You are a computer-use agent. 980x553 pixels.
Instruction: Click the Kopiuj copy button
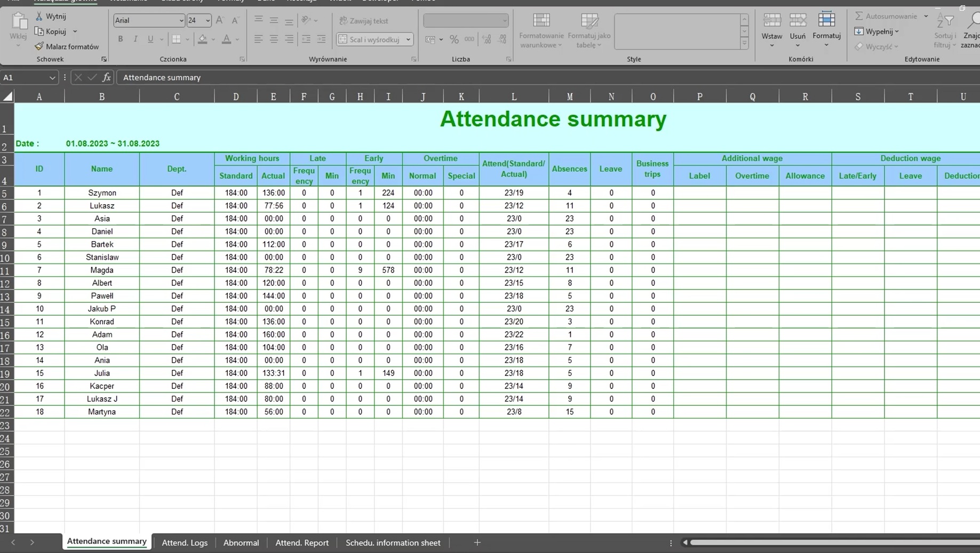tap(50, 31)
